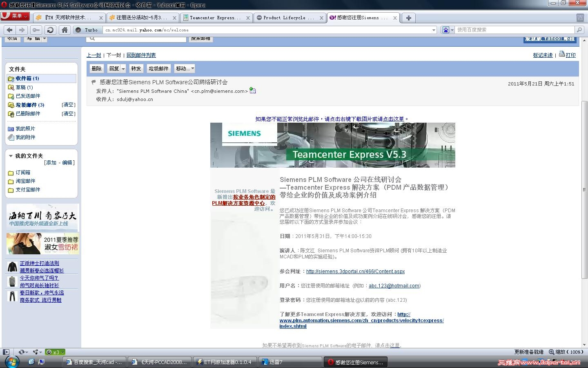Open the 草稿 (1) drafts folder
The image size is (588, 368).
(x=24, y=87)
